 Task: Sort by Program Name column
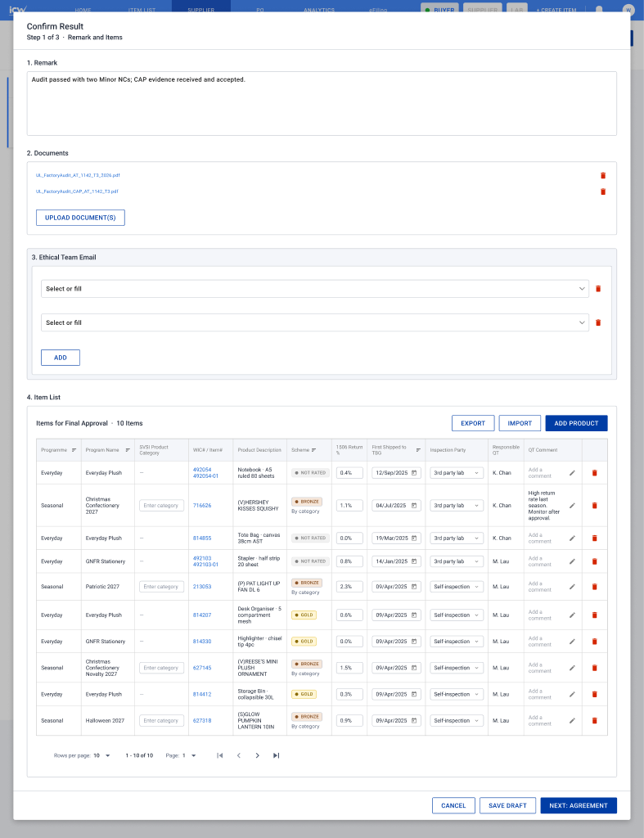click(128, 450)
